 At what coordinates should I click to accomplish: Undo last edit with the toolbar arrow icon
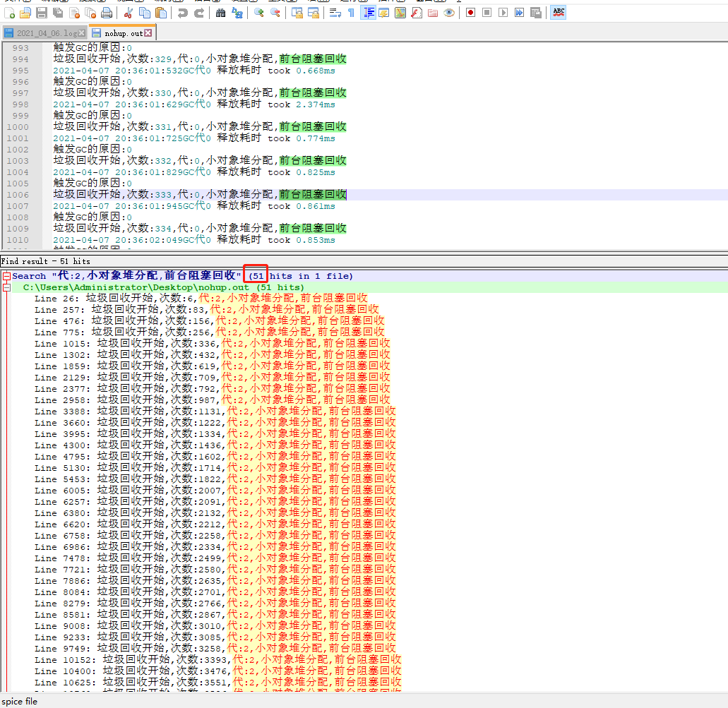coord(183,12)
